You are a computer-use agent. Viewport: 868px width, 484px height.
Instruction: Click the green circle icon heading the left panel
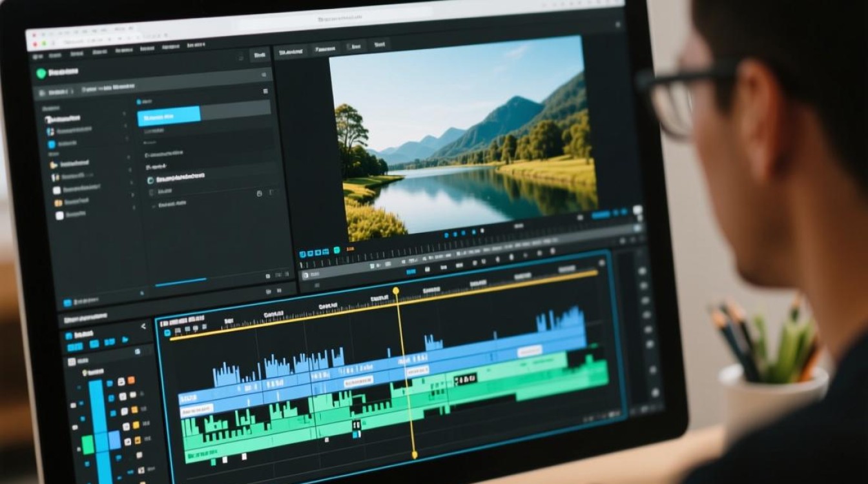[x=42, y=73]
